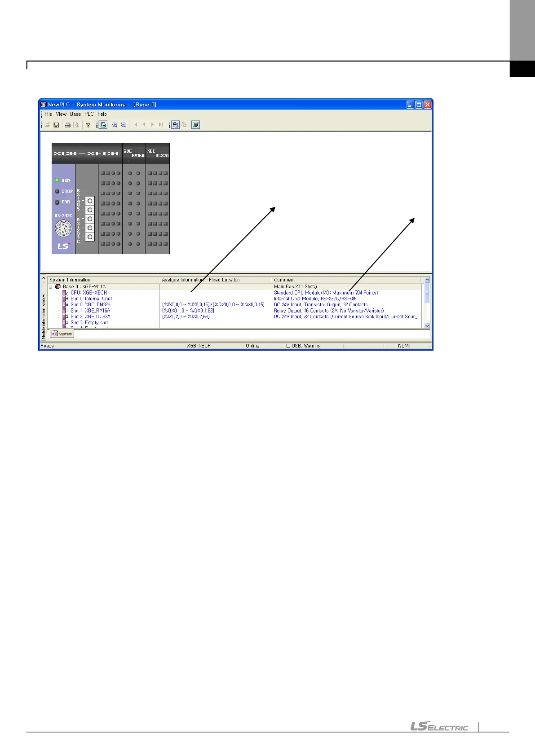
Task: Click comment 'Standard CPU Module(I/O: Maximum 704 Points)'
Action: 326,293
